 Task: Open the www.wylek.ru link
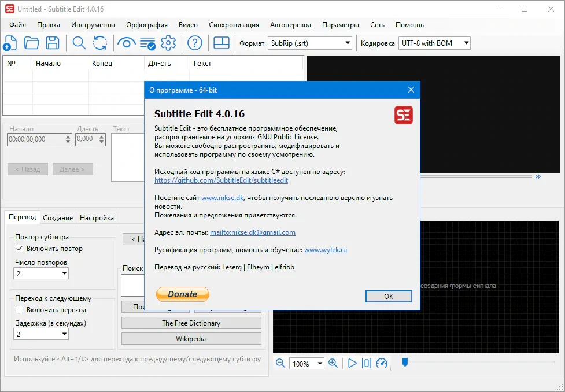click(x=326, y=250)
